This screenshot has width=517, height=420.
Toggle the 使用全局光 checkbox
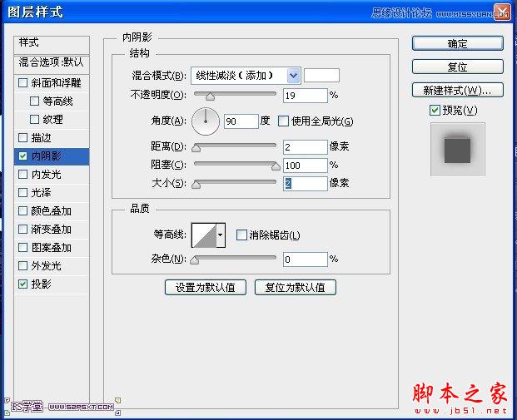pos(283,121)
